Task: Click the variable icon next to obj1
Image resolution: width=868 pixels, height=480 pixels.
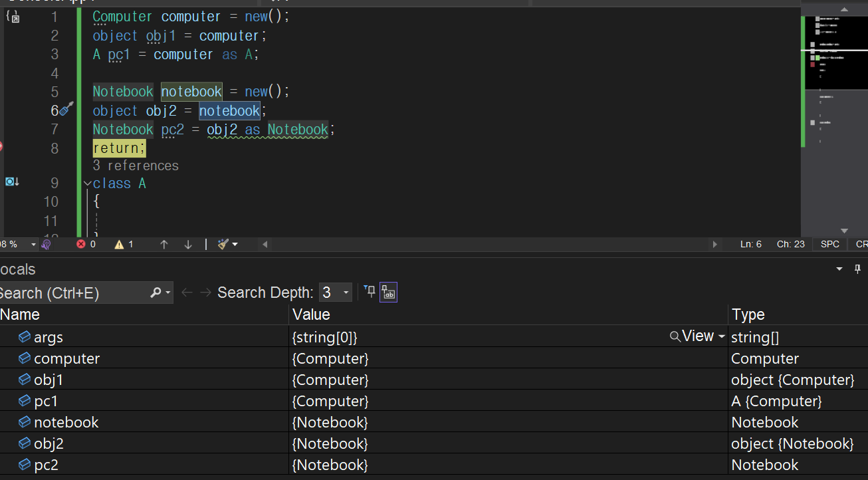Action: click(x=24, y=380)
